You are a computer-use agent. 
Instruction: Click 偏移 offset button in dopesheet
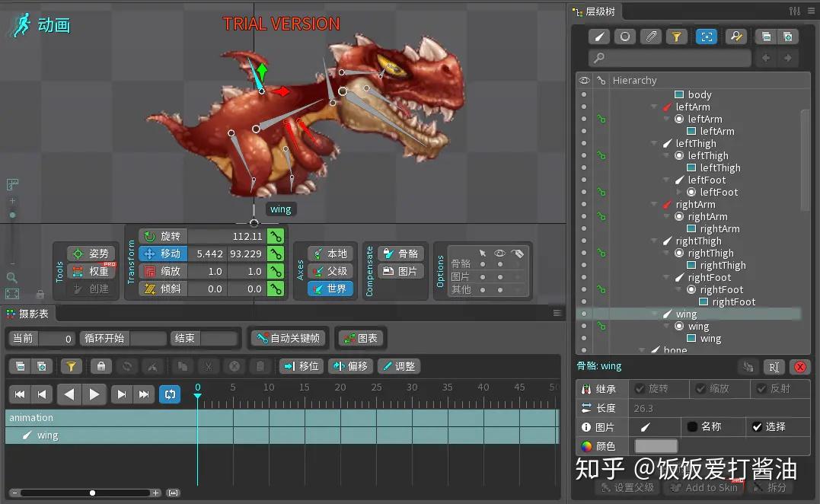pyautogui.click(x=350, y=366)
